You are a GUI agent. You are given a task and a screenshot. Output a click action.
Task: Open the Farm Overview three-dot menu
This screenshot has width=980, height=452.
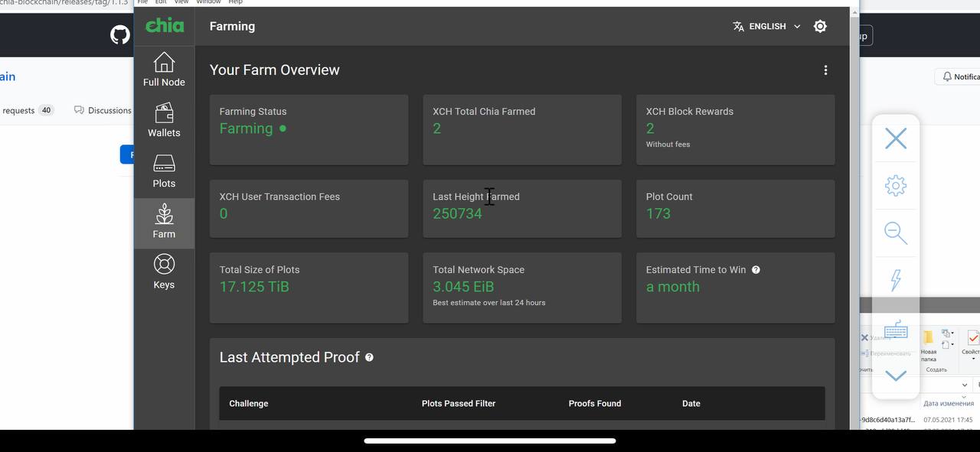[x=825, y=70]
